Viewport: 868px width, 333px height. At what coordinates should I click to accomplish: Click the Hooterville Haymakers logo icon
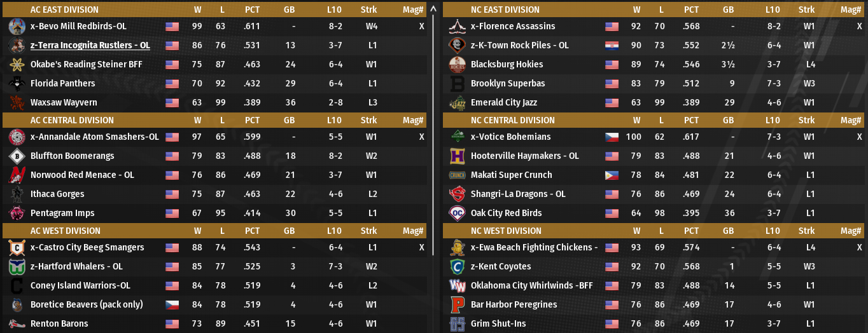point(458,156)
